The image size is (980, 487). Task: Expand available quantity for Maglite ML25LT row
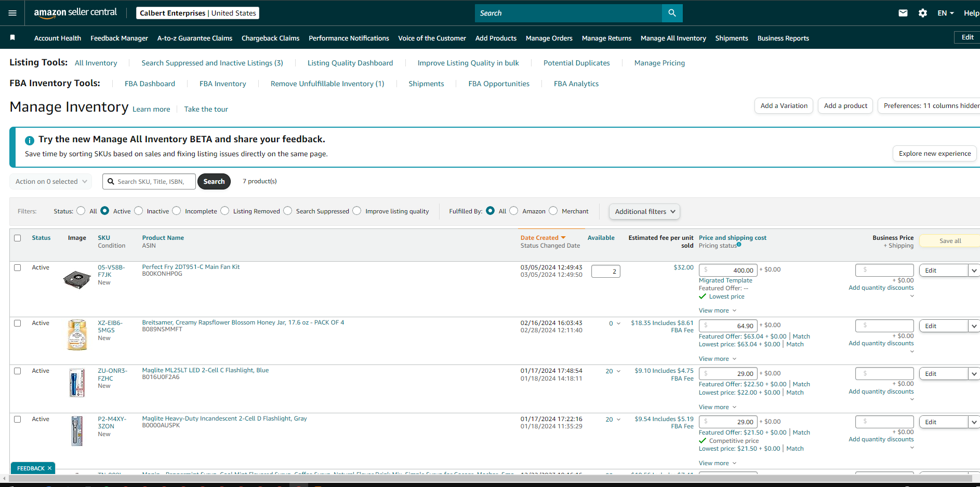coord(618,371)
